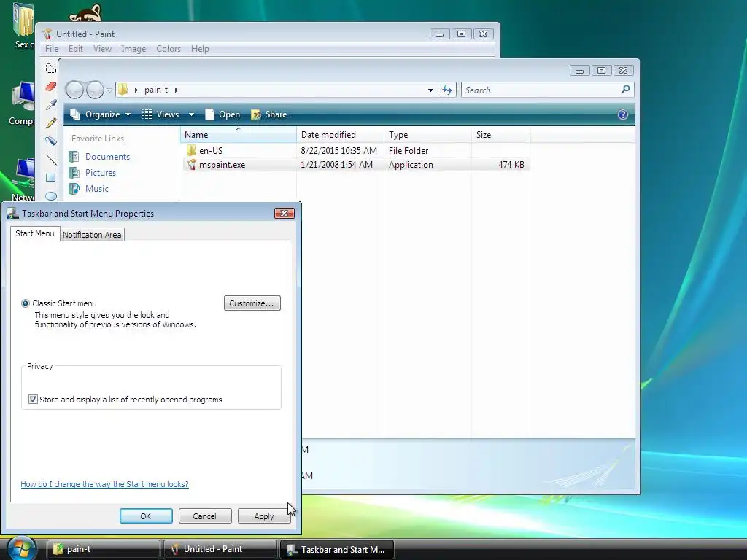Screen dimensions: 747x560
Task: Select the Classic Start menu radio button
Action: coord(26,303)
